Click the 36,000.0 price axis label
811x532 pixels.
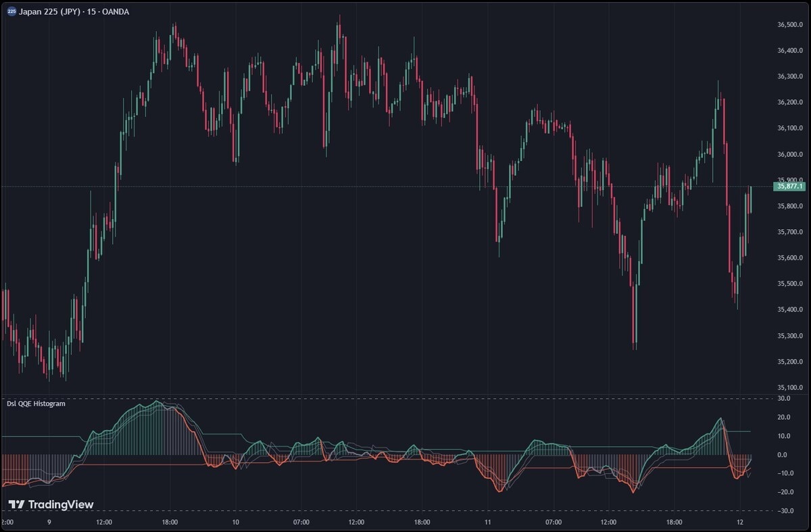(x=790, y=154)
